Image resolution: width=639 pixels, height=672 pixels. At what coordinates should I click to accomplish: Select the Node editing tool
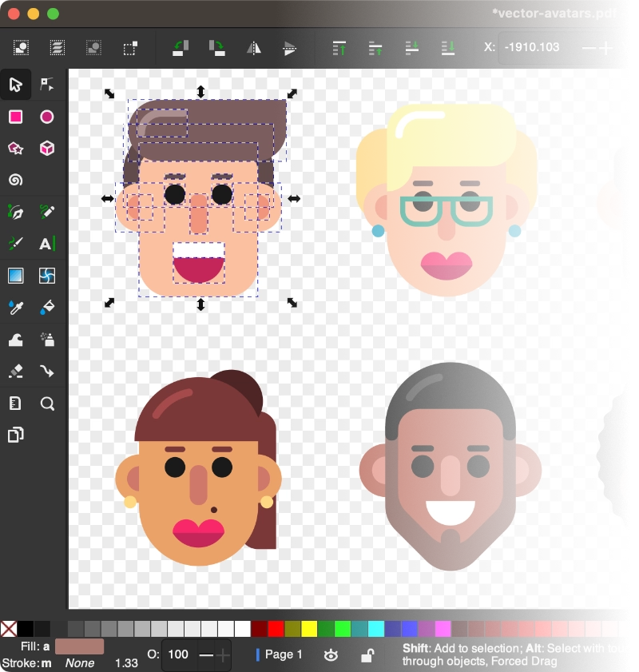point(47,85)
